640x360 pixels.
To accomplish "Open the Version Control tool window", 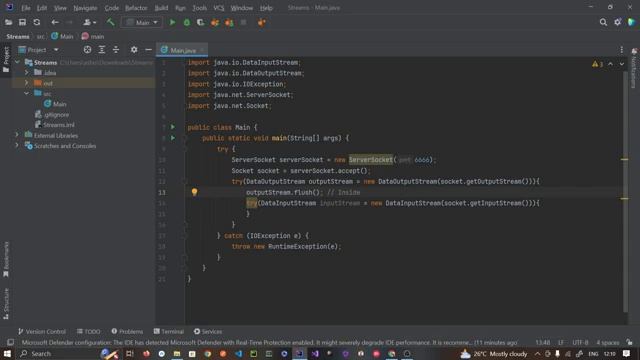I will pyautogui.click(x=42, y=331).
